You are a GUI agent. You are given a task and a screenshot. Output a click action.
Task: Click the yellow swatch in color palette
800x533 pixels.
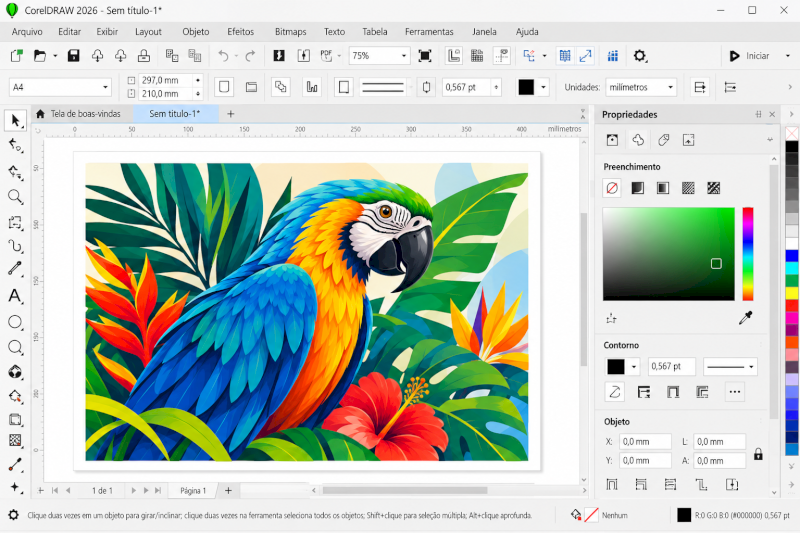coord(792,292)
